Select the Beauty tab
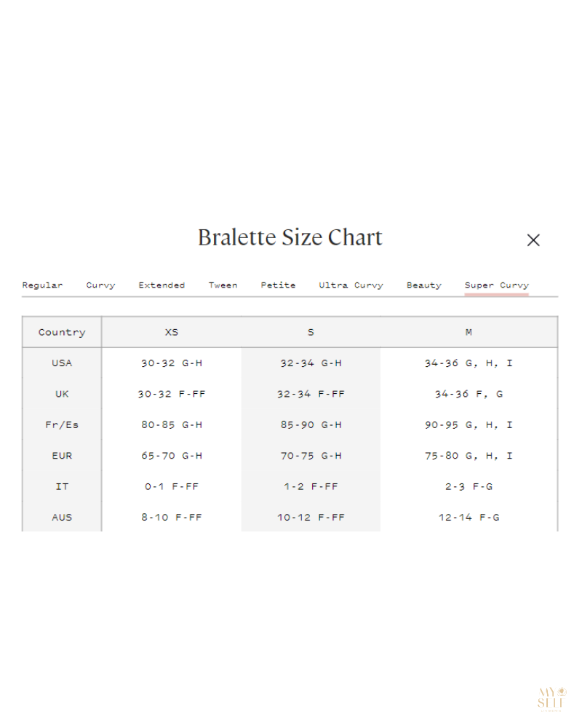The image size is (582, 728). (x=423, y=285)
